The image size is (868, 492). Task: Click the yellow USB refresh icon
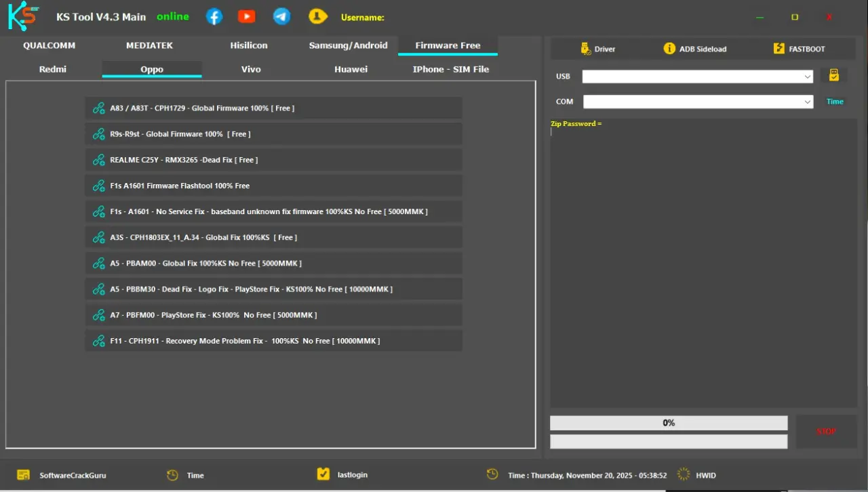point(834,75)
